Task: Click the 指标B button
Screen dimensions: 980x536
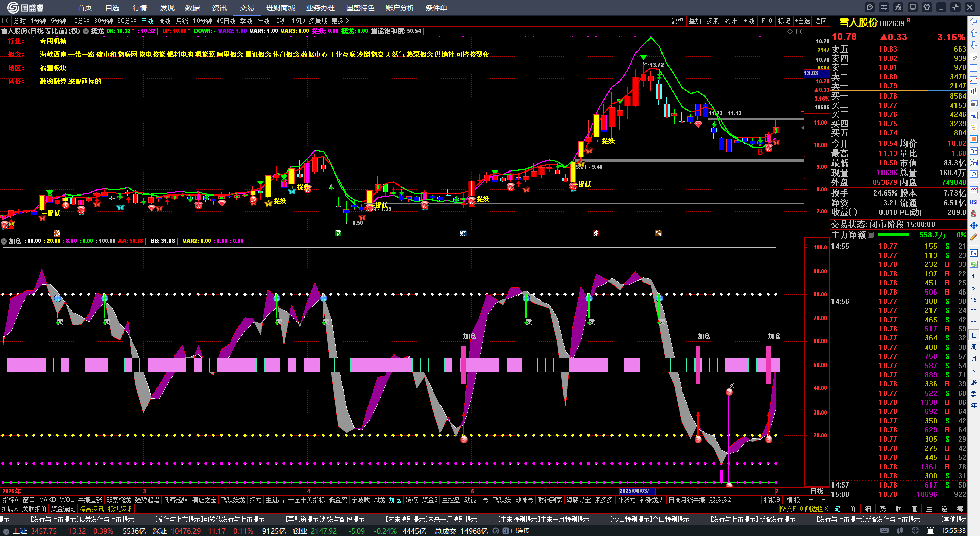Action: 772,500
